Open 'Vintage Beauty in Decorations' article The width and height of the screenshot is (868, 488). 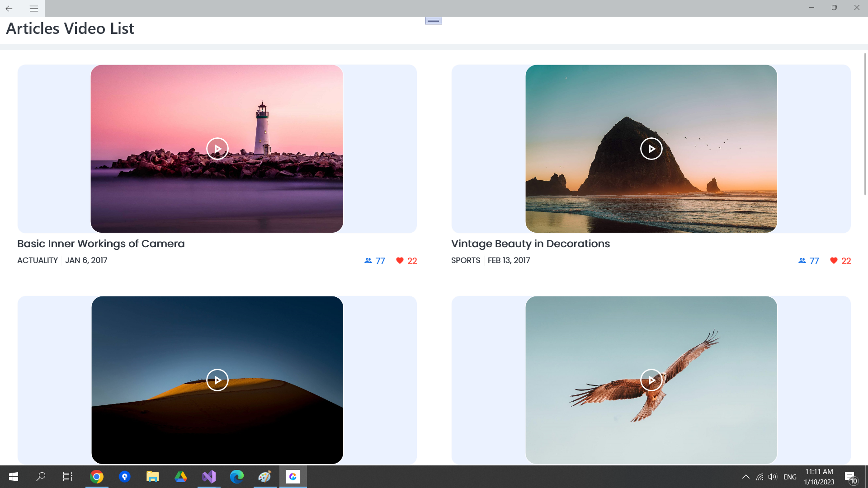(530, 244)
